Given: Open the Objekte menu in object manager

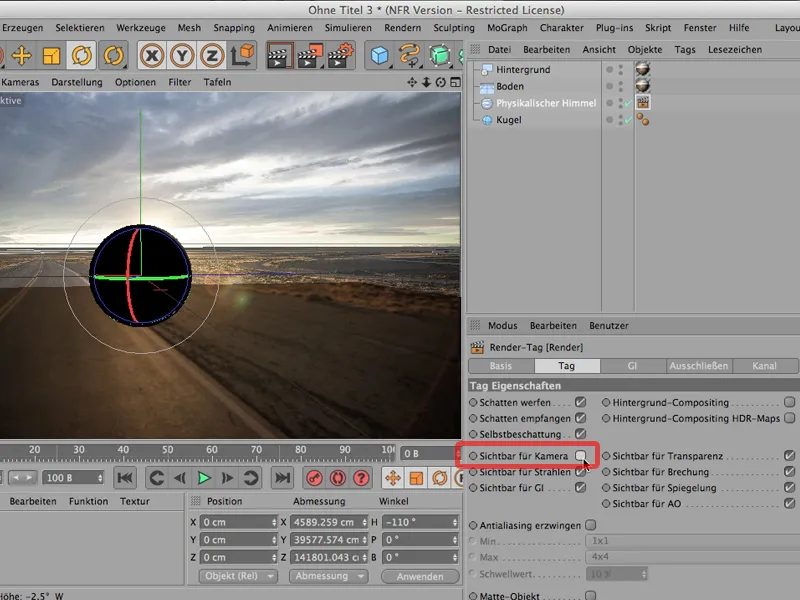Looking at the screenshot, I should pyautogui.click(x=645, y=49).
